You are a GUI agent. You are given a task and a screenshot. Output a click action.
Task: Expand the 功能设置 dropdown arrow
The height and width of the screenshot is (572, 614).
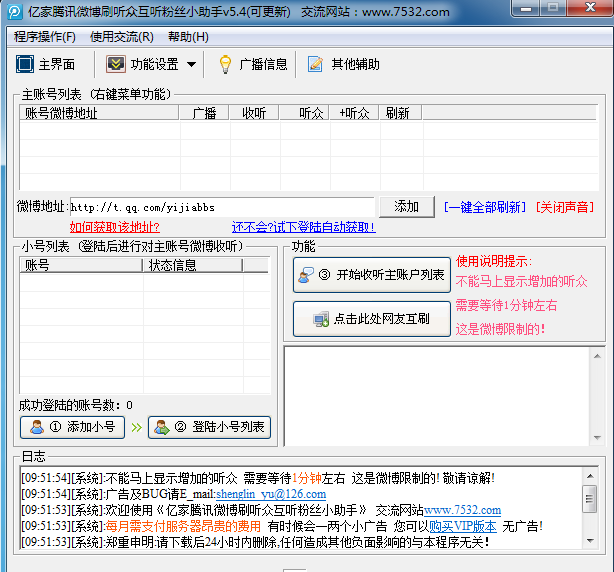coord(191,65)
